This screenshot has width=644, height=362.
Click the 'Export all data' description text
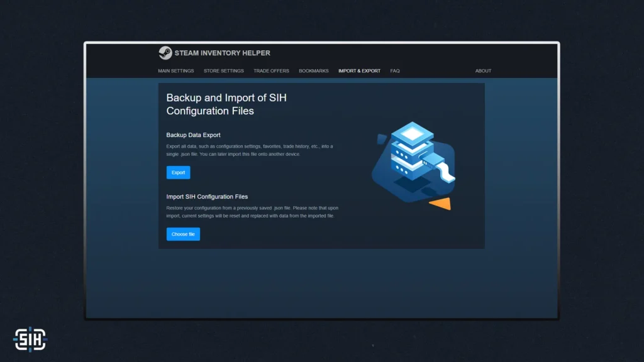pos(250,150)
